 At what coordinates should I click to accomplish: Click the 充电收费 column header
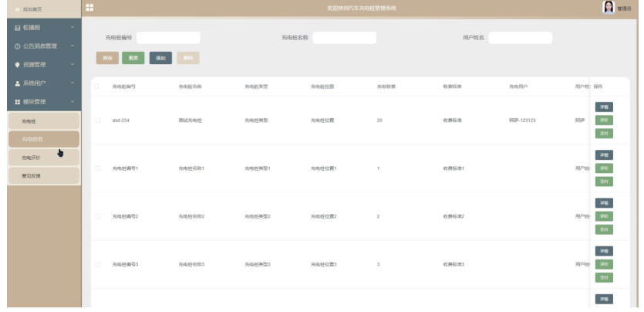[386, 86]
